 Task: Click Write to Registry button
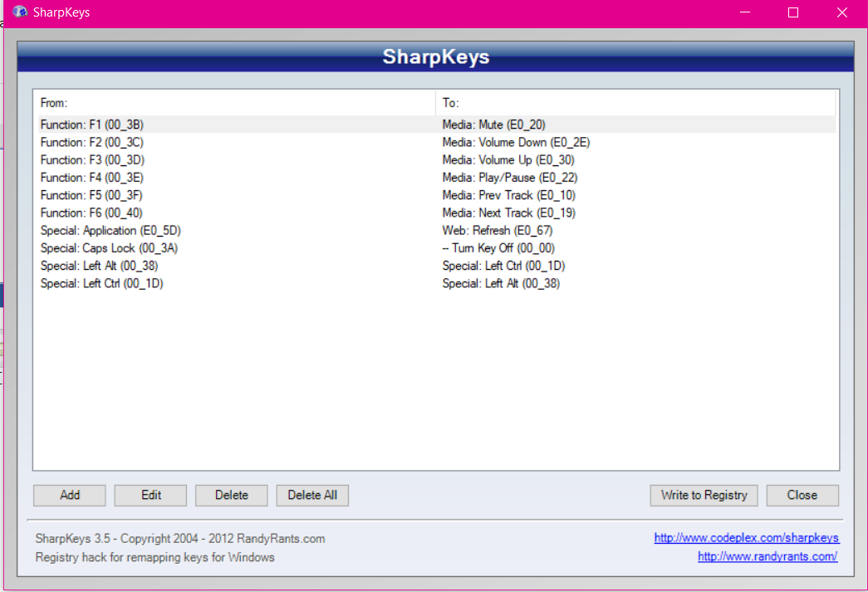[x=704, y=495]
